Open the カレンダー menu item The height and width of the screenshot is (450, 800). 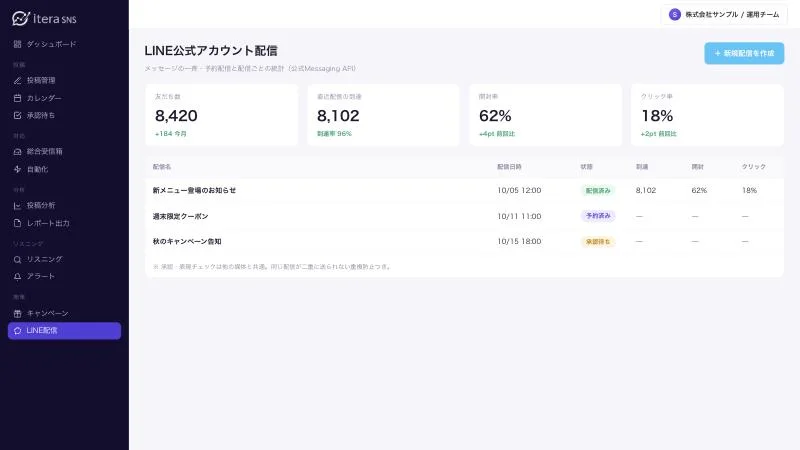tap(64, 98)
